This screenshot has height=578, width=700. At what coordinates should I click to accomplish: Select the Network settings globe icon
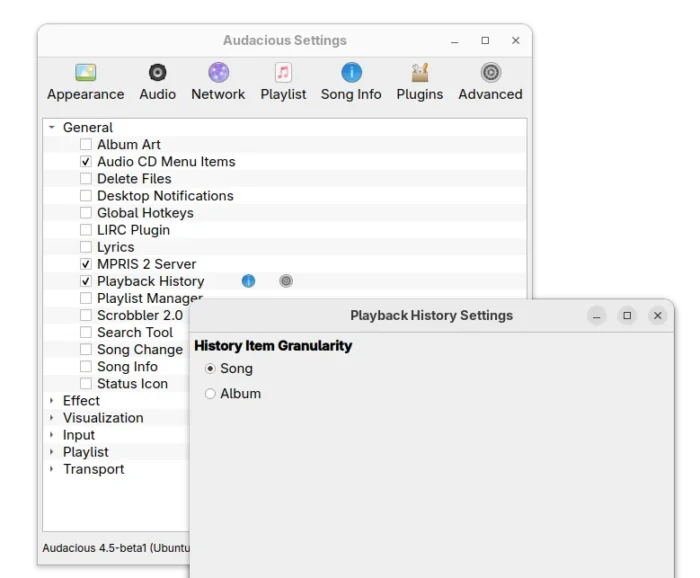pos(218,73)
